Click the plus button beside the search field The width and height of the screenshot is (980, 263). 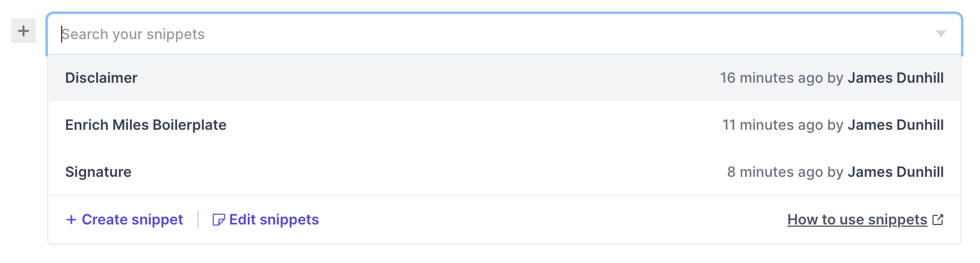click(23, 31)
